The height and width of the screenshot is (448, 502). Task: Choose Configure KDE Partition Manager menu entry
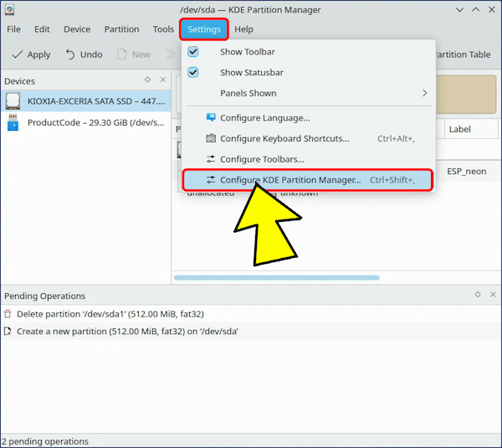point(290,180)
